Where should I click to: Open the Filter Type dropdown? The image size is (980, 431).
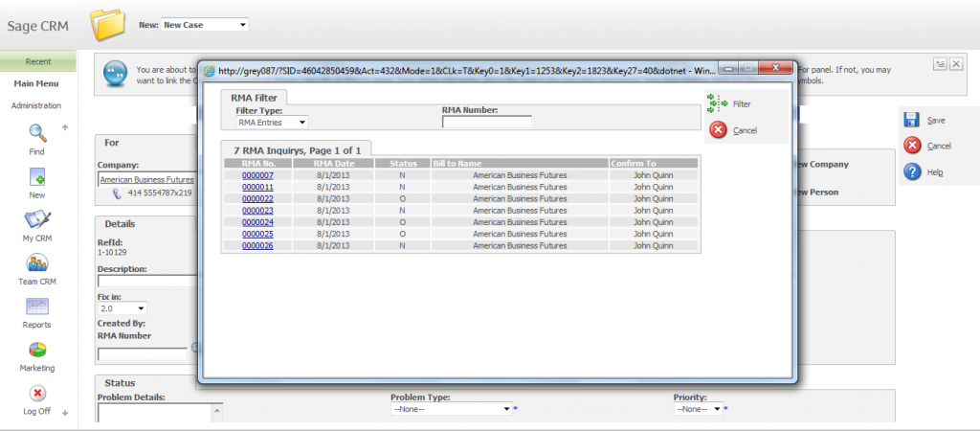[x=272, y=123]
